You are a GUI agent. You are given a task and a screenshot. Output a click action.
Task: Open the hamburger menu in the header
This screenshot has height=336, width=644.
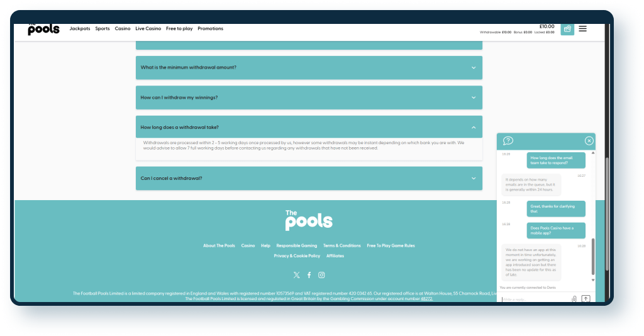pyautogui.click(x=582, y=29)
